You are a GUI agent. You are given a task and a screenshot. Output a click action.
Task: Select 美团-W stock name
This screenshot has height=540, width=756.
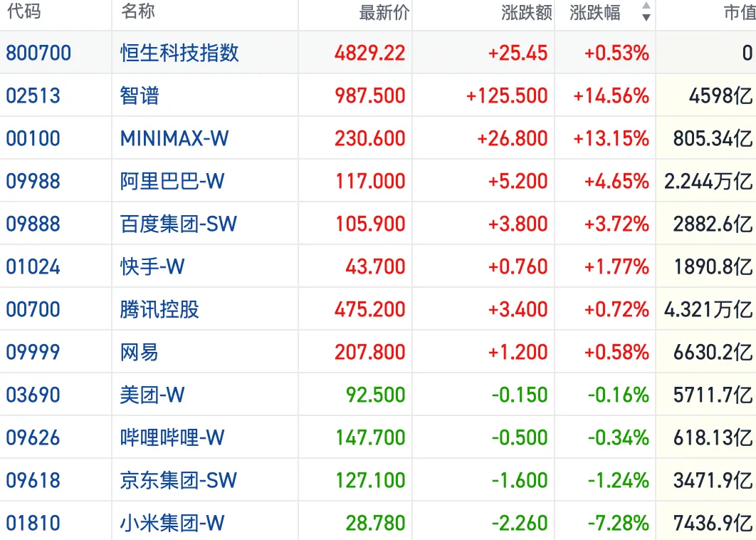click(152, 395)
